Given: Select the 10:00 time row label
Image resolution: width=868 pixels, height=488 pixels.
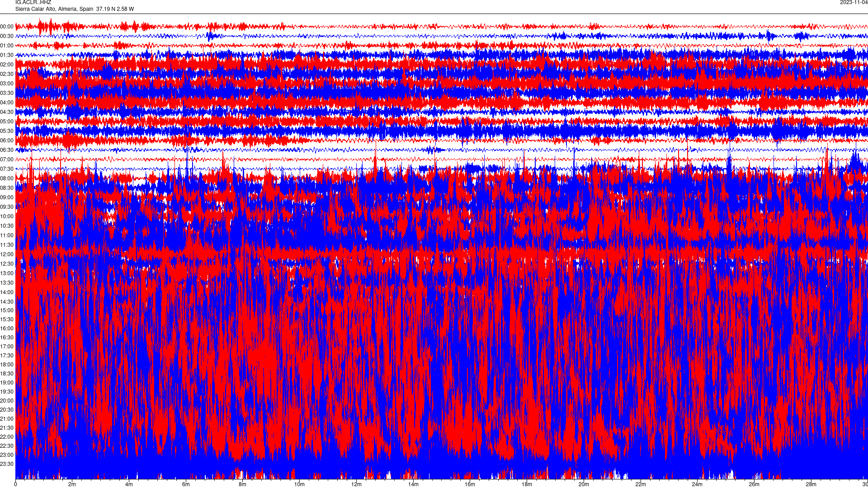Looking at the screenshot, I should pos(7,216).
